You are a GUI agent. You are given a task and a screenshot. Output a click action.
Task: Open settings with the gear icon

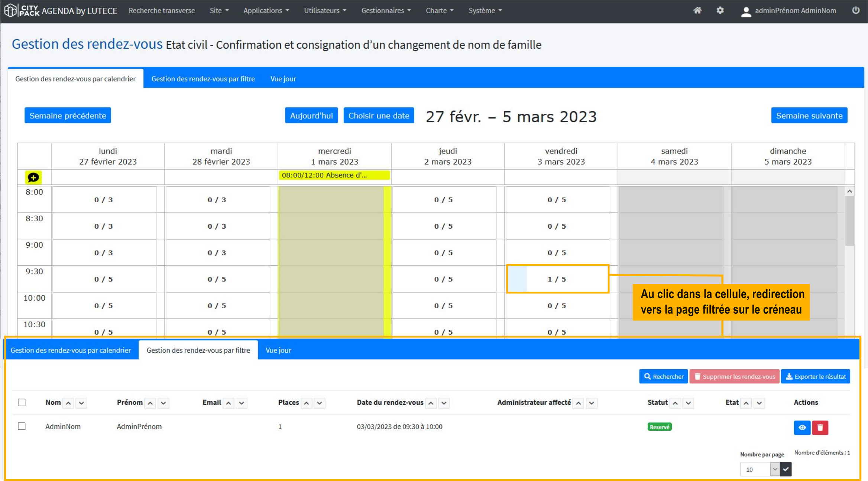pos(720,10)
